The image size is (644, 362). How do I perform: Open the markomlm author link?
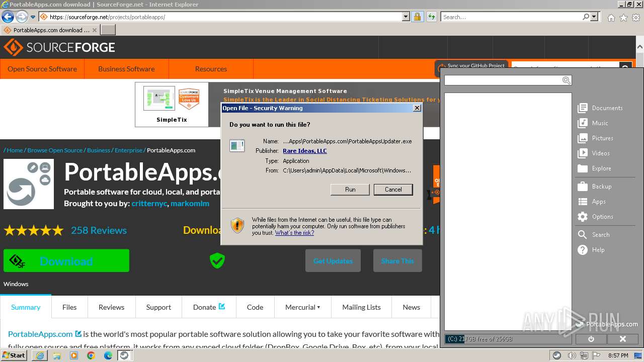tap(190, 204)
